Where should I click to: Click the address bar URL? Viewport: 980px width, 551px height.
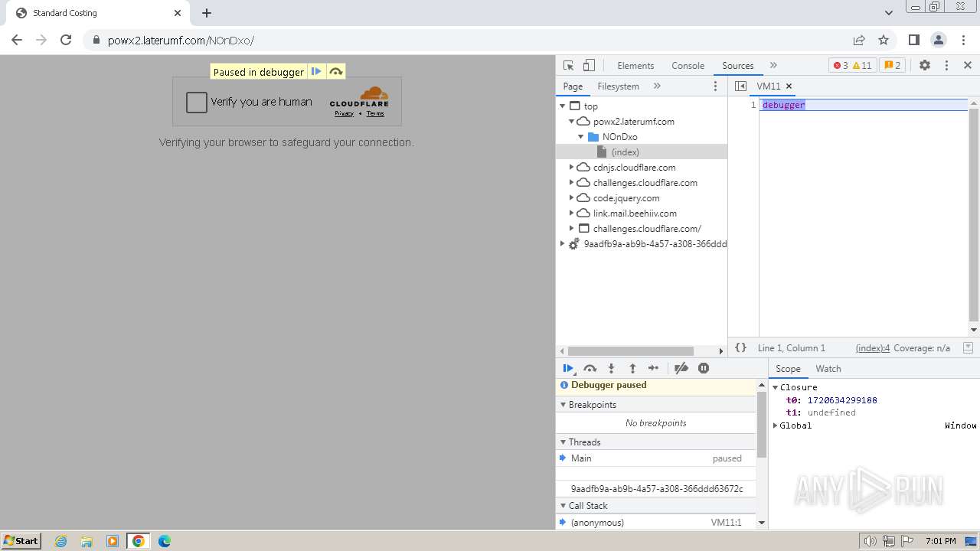(x=181, y=41)
